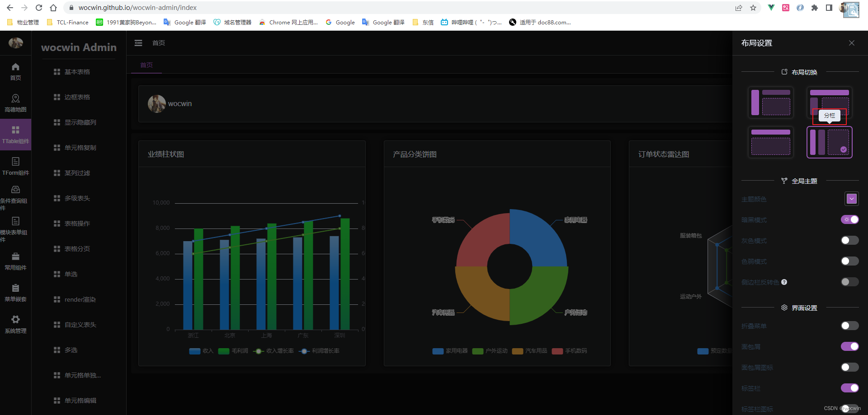The width and height of the screenshot is (868, 415).
Task: Switch to the 首页 tab in tab bar
Action: point(146,65)
